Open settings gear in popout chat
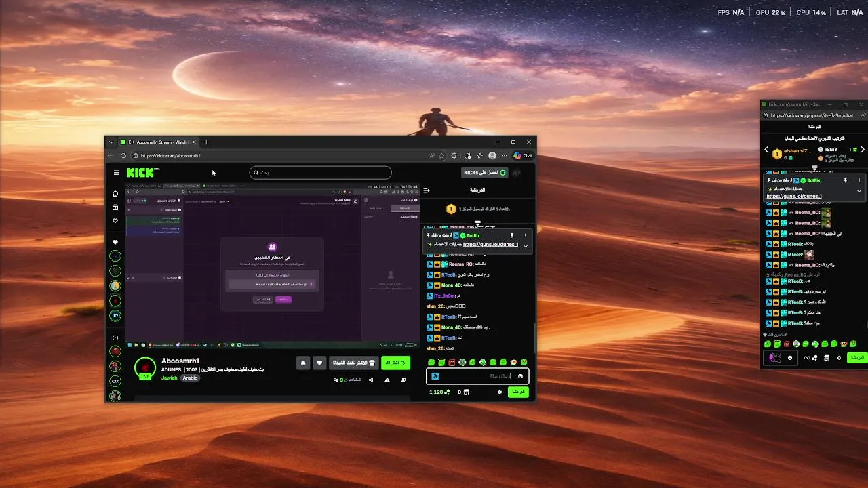This screenshot has height=488, width=868. (x=839, y=357)
